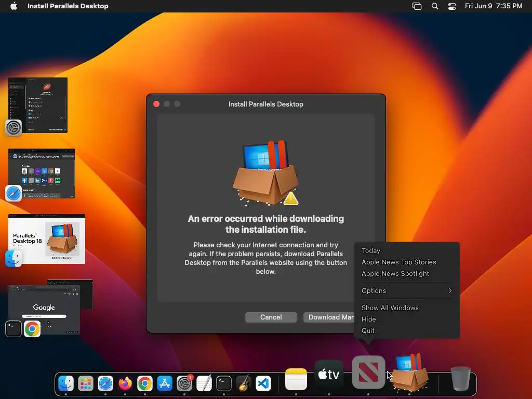Click the Cancel button
This screenshot has height=399, width=532.
pyautogui.click(x=271, y=317)
